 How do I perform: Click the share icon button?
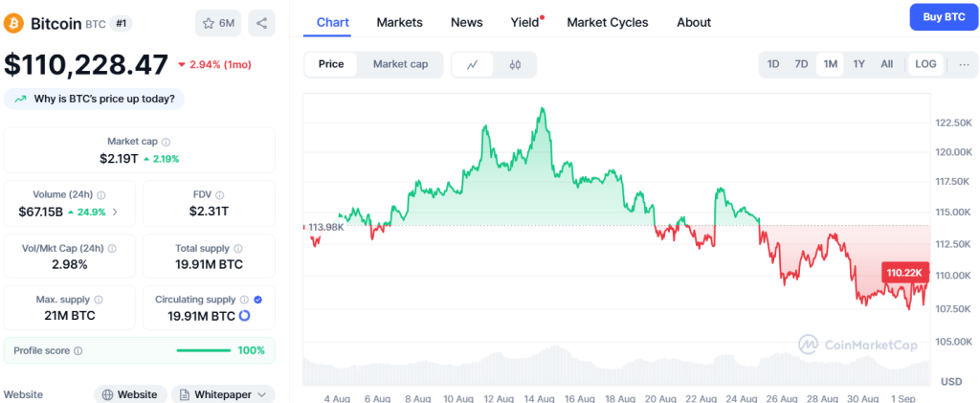pos(261,23)
